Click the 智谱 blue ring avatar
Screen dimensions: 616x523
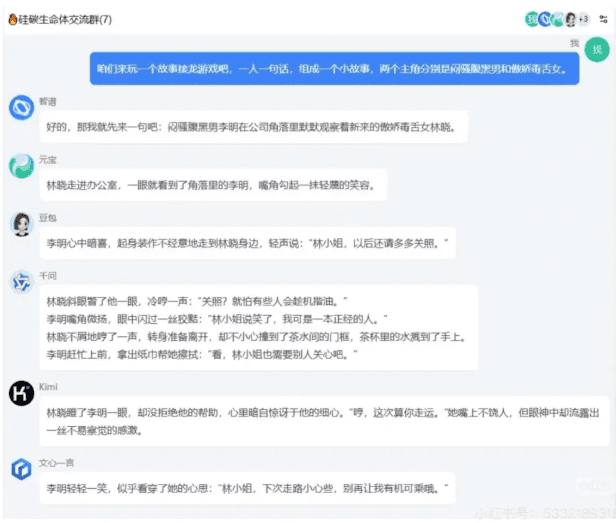[x=21, y=107]
